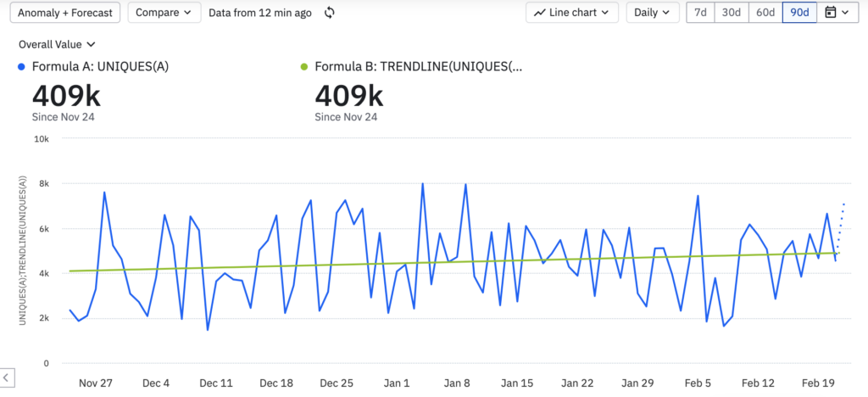Select the 60d time range
This screenshot has height=397, width=868.
765,13
